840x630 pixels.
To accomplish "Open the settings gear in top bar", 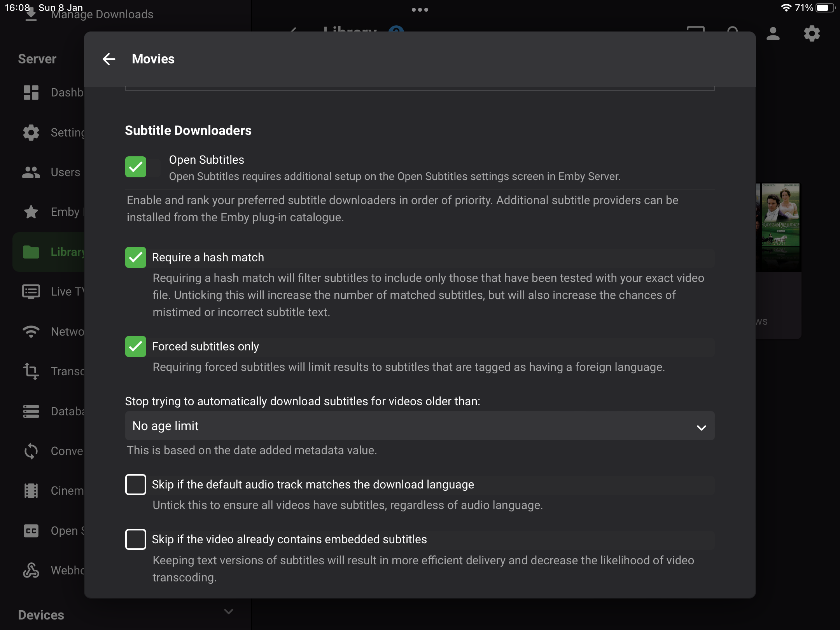I will [x=812, y=34].
